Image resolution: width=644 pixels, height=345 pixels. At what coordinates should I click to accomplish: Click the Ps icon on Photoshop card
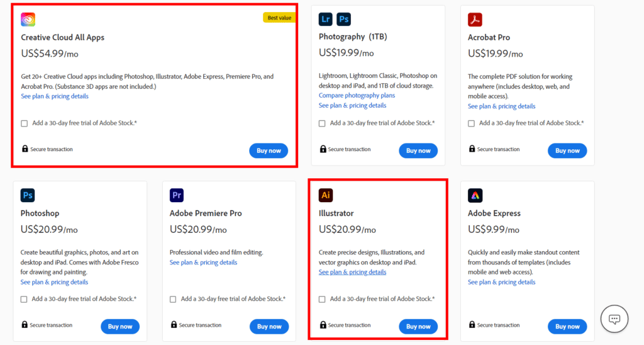click(x=28, y=195)
